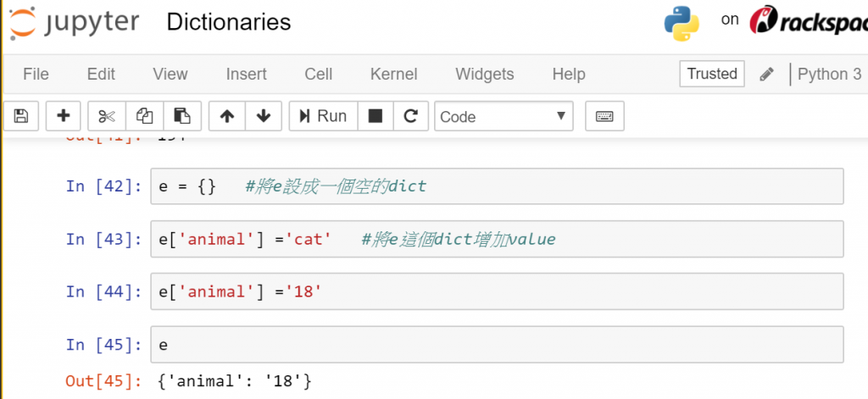Click the pencil edit icon beside Trusted
This screenshot has width=868, height=399.
(x=767, y=75)
